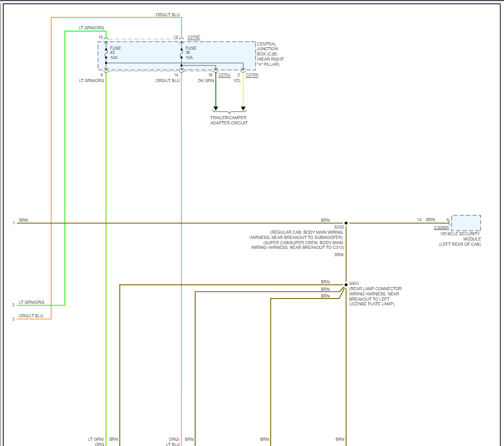Click the DK GRN wire arrowhead
This screenshot has width=504, height=446.
coord(216,109)
